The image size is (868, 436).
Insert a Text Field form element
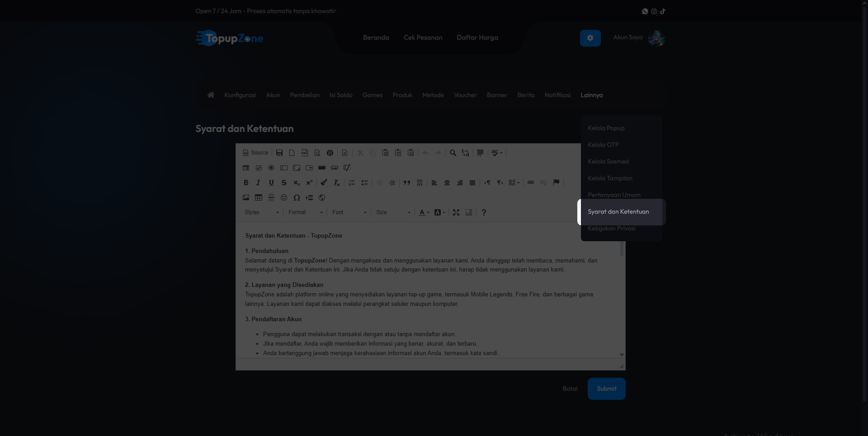pos(284,168)
